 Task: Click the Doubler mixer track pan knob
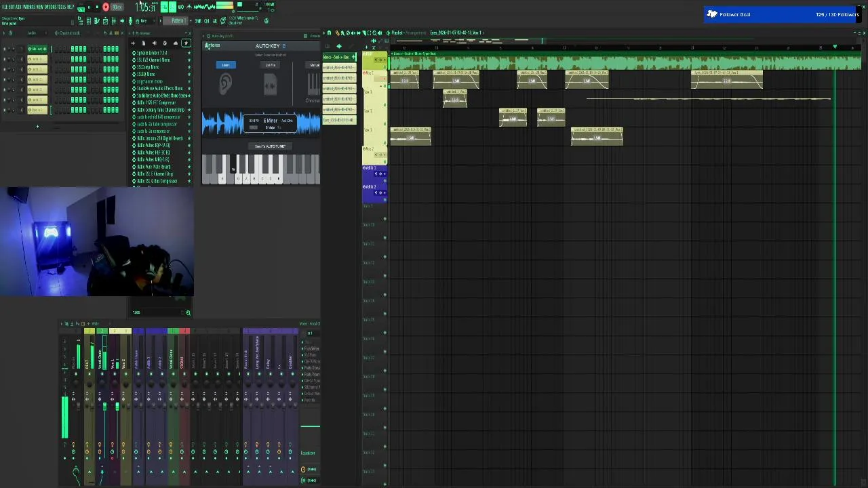[x=292, y=383]
